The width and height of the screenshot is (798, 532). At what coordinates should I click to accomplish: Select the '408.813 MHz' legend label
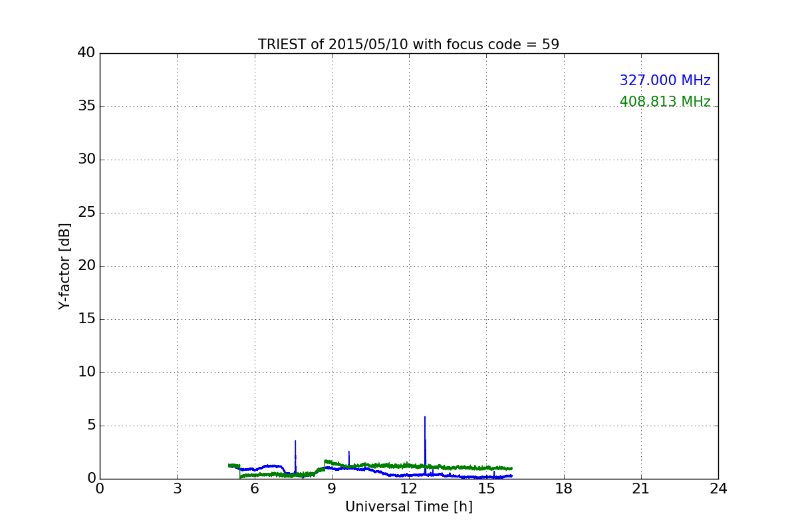(665, 102)
